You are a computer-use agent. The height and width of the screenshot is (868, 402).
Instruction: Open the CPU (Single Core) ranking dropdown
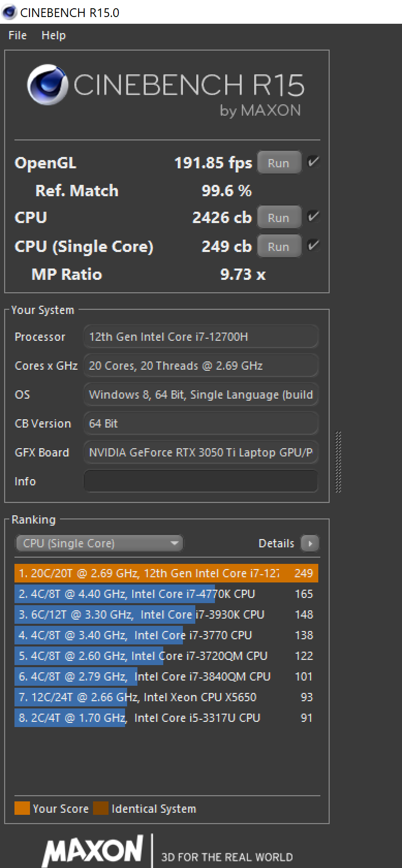pyautogui.click(x=99, y=543)
